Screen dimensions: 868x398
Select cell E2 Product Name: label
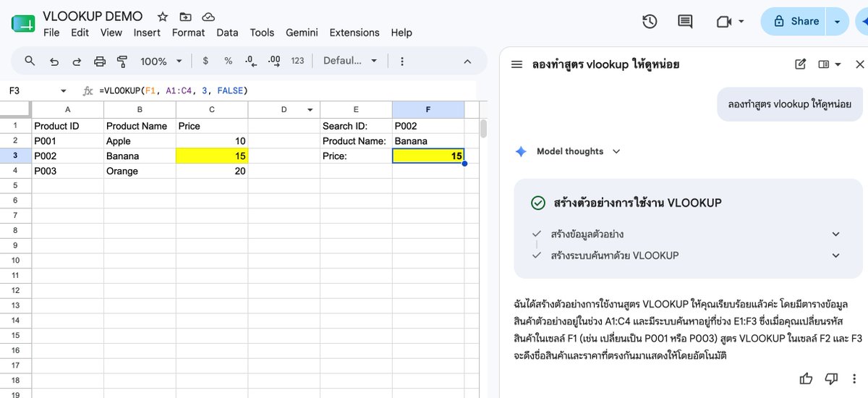[356, 140]
